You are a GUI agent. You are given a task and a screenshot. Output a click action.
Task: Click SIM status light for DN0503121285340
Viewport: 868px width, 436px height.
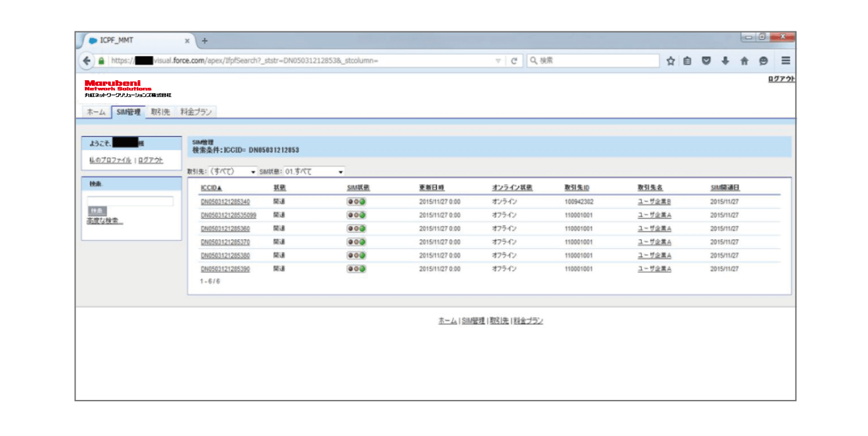click(x=356, y=202)
